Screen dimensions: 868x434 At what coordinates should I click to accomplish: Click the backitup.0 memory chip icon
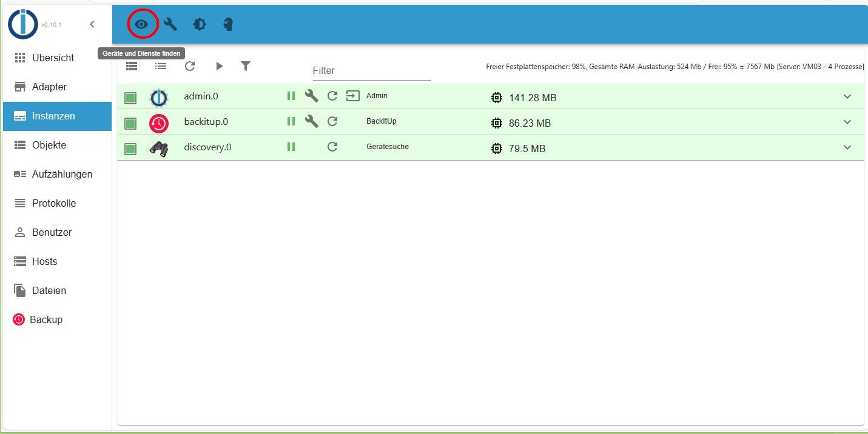pos(497,123)
